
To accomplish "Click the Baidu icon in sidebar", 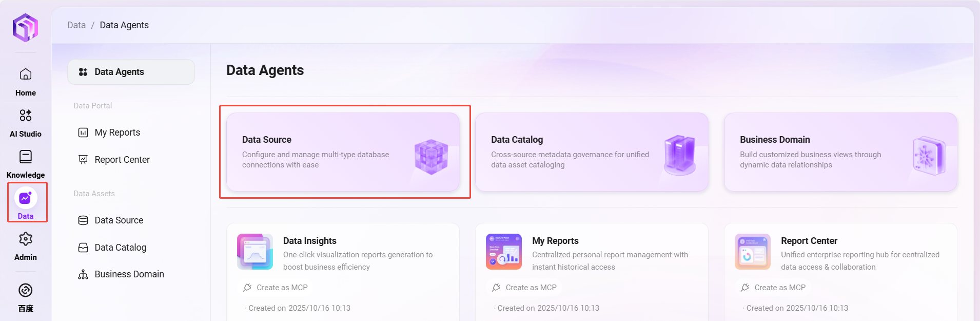I will pyautogui.click(x=26, y=297).
